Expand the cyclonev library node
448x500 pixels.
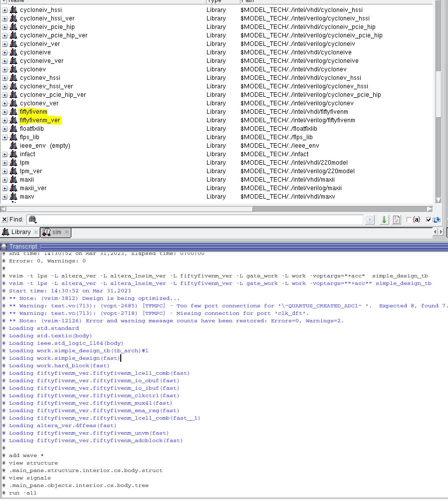point(5,69)
